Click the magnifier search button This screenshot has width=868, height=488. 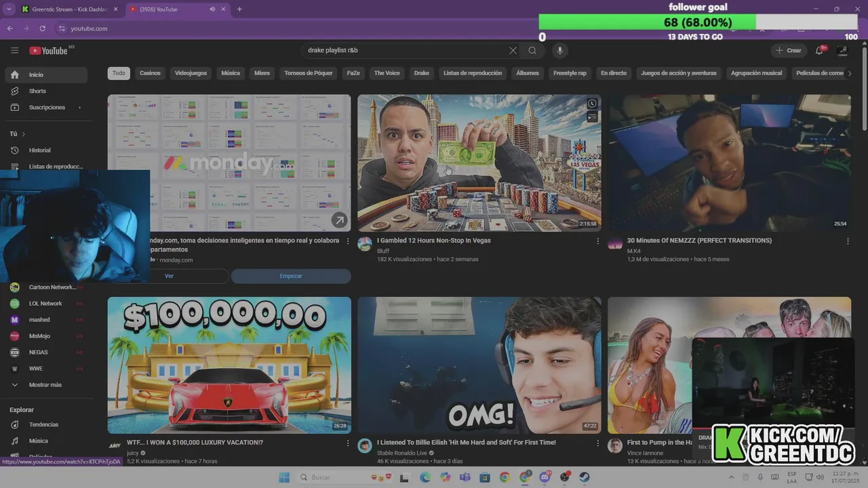click(532, 50)
